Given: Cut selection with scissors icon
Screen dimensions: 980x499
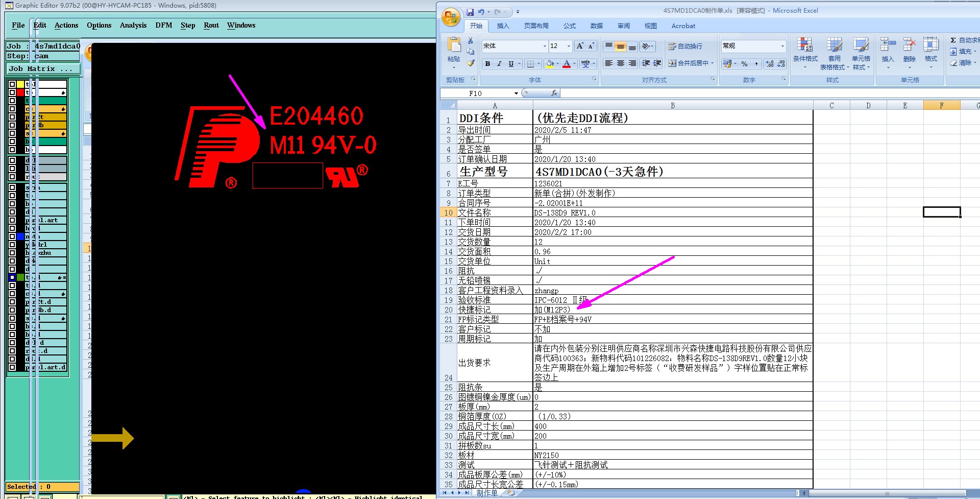Looking at the screenshot, I should coord(471,41).
